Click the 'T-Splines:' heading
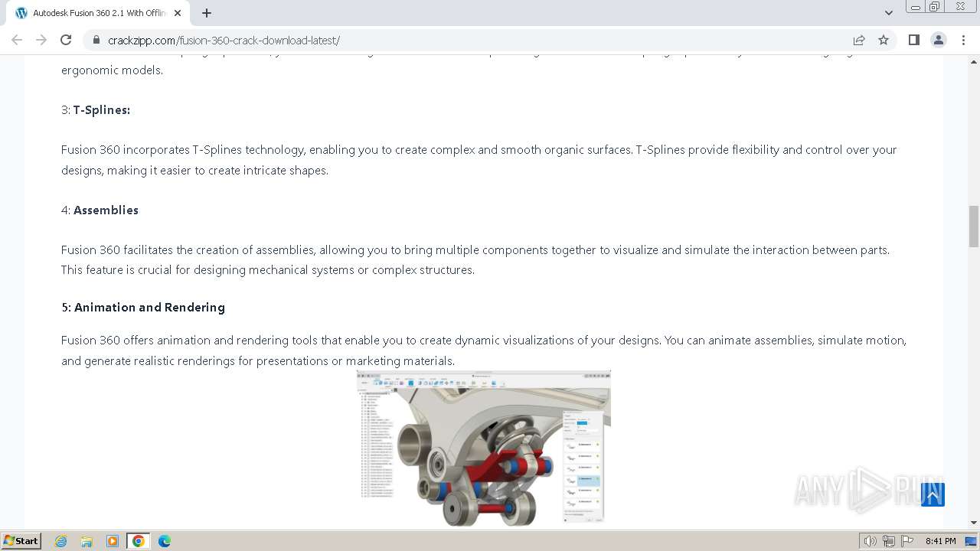980x551 pixels. 101,109
